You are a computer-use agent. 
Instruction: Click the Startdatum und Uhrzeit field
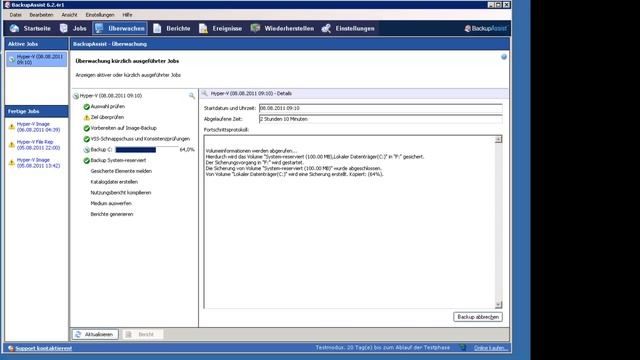tap(380, 108)
